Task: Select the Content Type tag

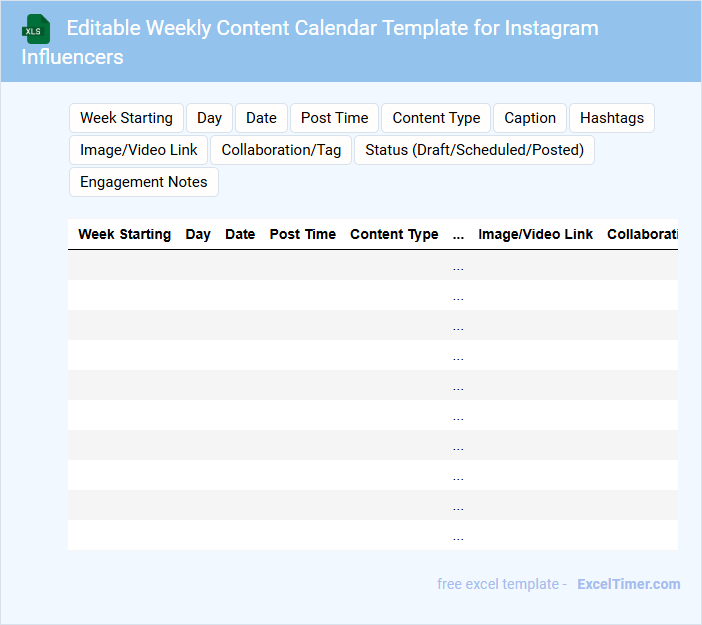Action: (x=436, y=118)
